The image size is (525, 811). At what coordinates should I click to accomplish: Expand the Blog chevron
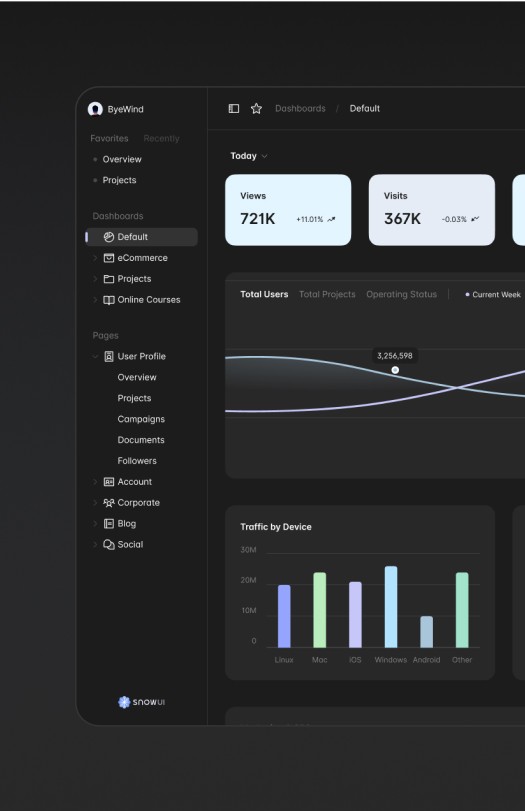pos(95,523)
